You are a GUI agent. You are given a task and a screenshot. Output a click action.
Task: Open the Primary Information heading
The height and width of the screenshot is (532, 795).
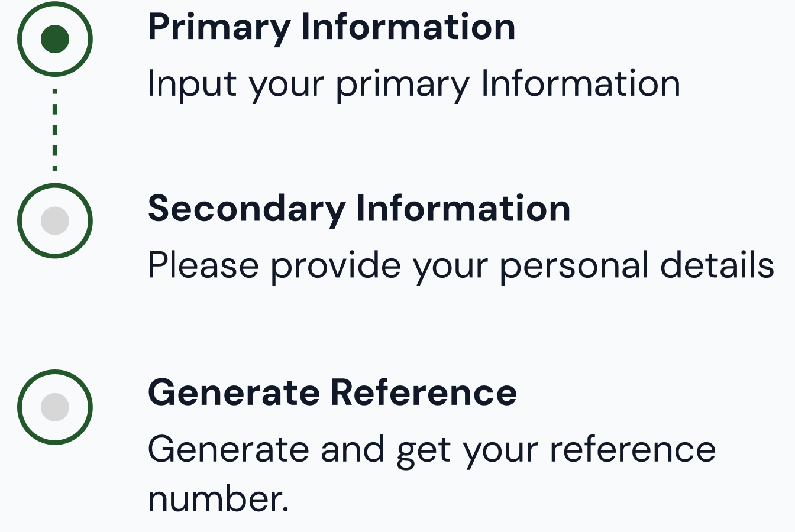point(331,27)
